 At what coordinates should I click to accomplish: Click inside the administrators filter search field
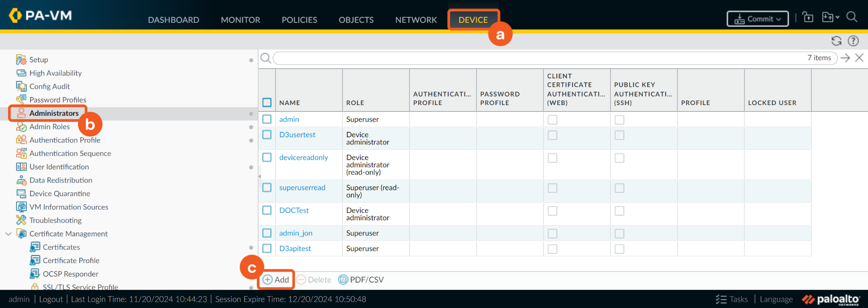538,58
